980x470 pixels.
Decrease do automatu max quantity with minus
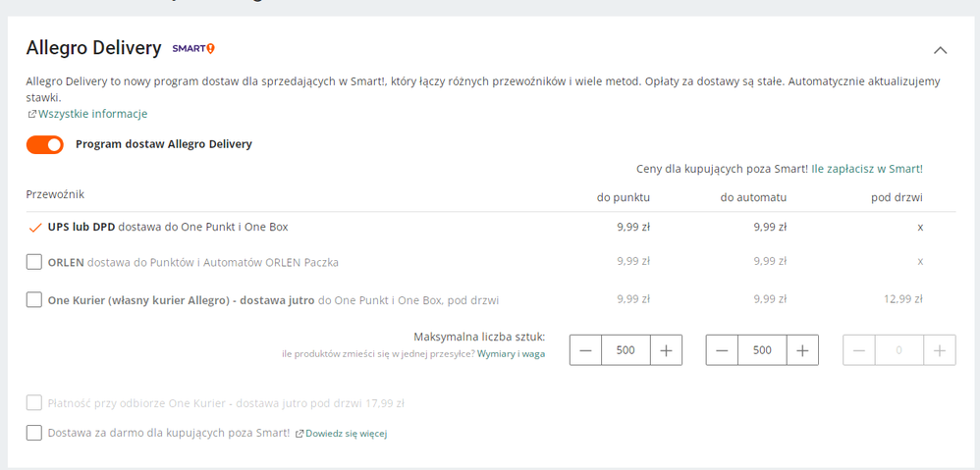[722, 350]
